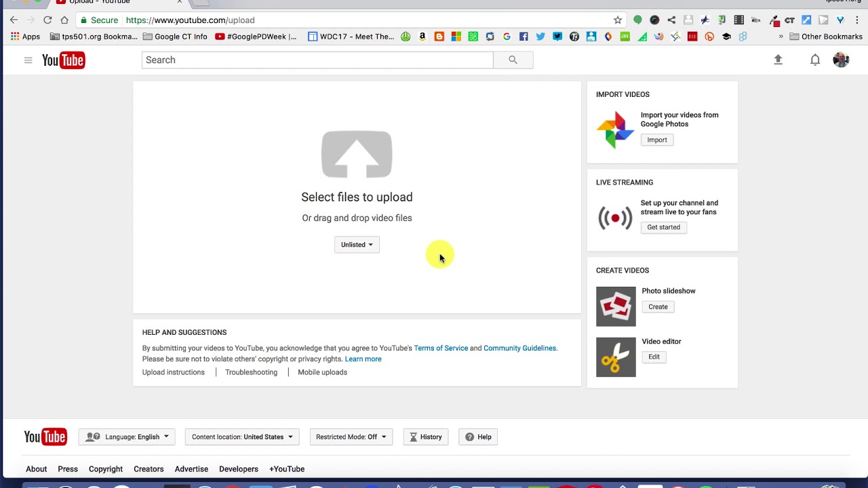
Task: Open the Chrome three-dot menu
Action: tap(857, 20)
